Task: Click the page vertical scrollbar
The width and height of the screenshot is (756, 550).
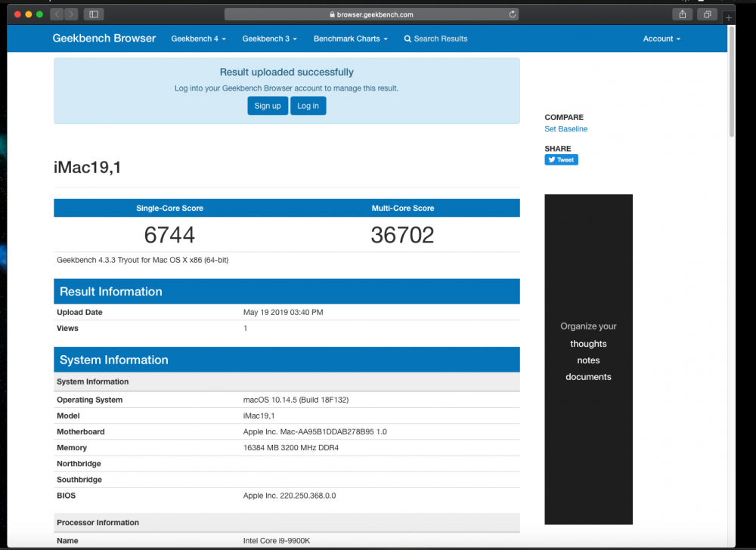Action: [x=731, y=82]
